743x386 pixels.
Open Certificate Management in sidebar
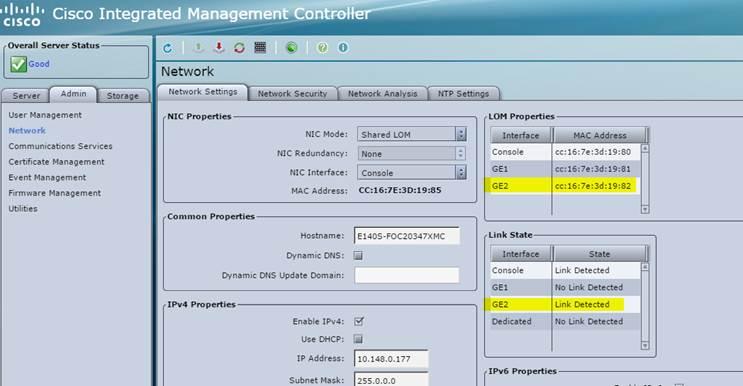coord(56,162)
